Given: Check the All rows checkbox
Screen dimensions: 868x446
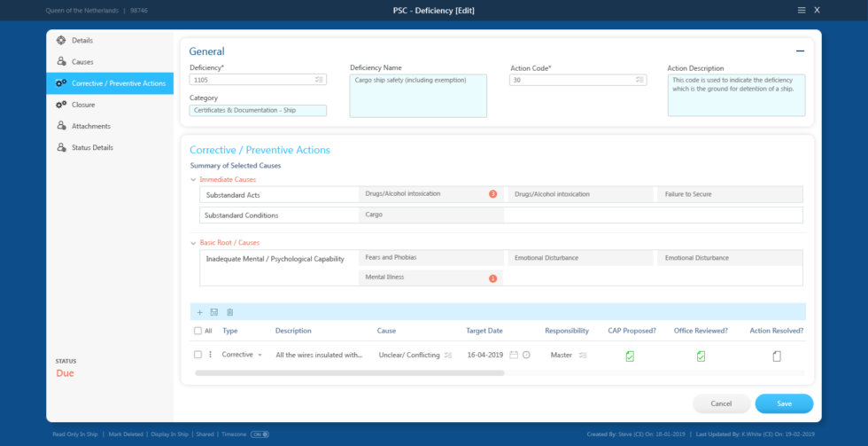Looking at the screenshot, I should 198,331.
